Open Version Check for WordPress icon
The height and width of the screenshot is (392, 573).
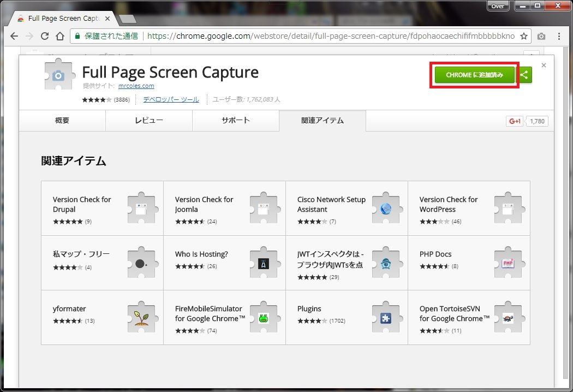pos(509,207)
